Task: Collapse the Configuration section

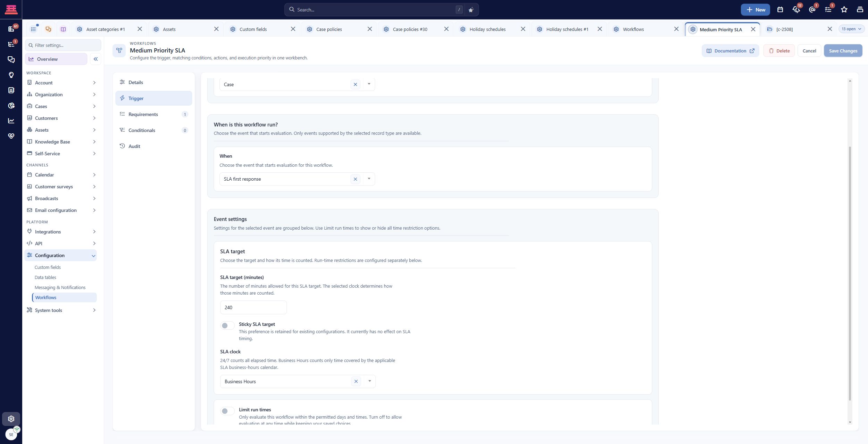Action: coord(61,255)
